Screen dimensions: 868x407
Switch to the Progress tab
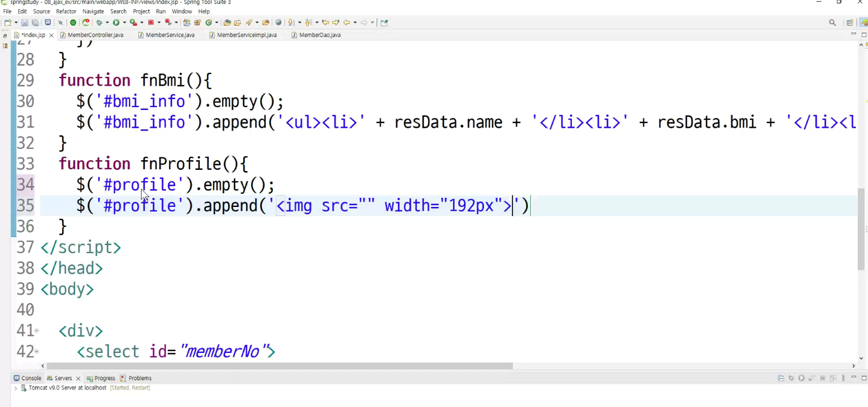[x=101, y=378]
